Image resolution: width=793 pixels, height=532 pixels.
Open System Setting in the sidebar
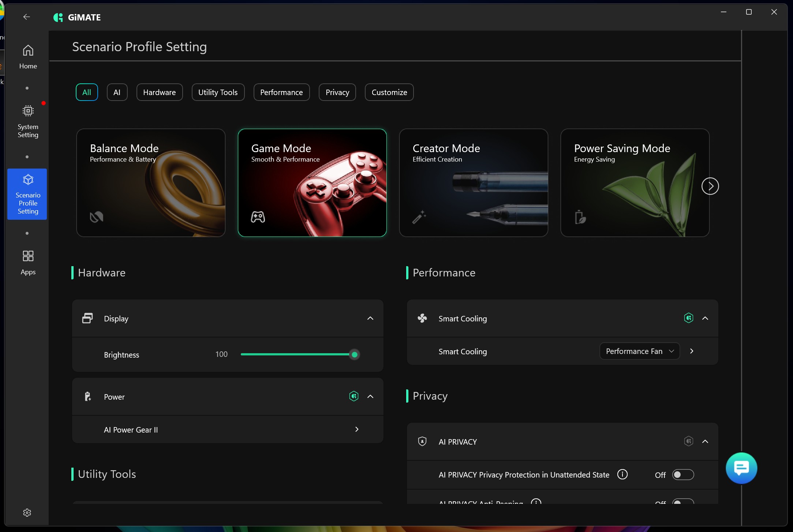(x=28, y=122)
